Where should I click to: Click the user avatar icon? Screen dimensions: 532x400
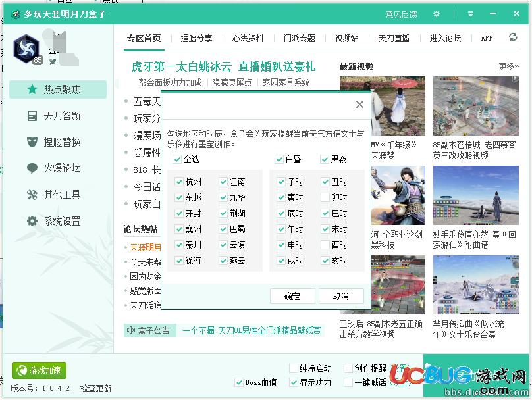click(x=26, y=49)
